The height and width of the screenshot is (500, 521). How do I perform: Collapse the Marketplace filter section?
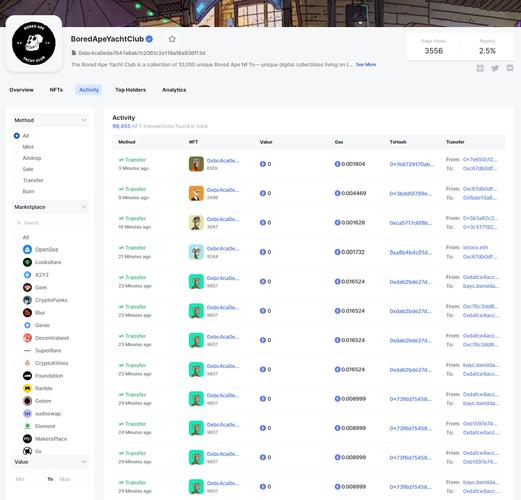pos(50,207)
